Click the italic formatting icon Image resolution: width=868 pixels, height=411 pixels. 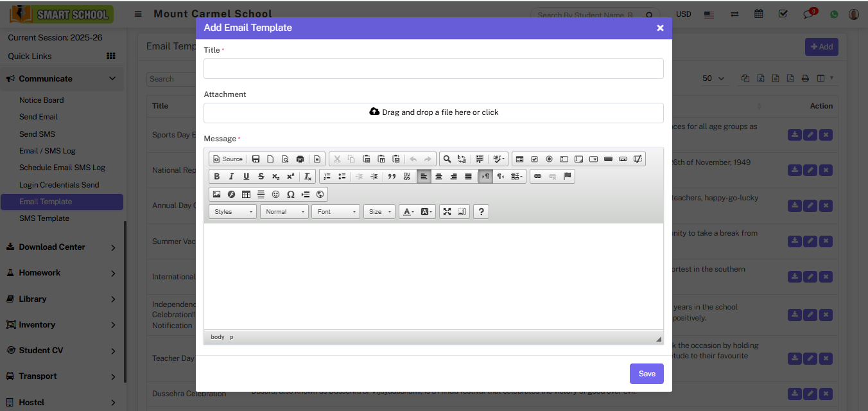click(231, 177)
